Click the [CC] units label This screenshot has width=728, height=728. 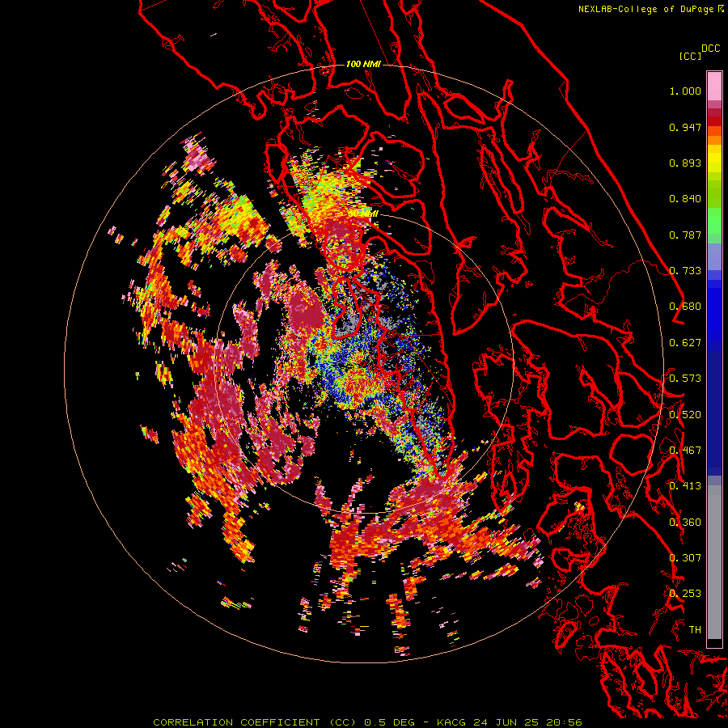click(x=691, y=56)
